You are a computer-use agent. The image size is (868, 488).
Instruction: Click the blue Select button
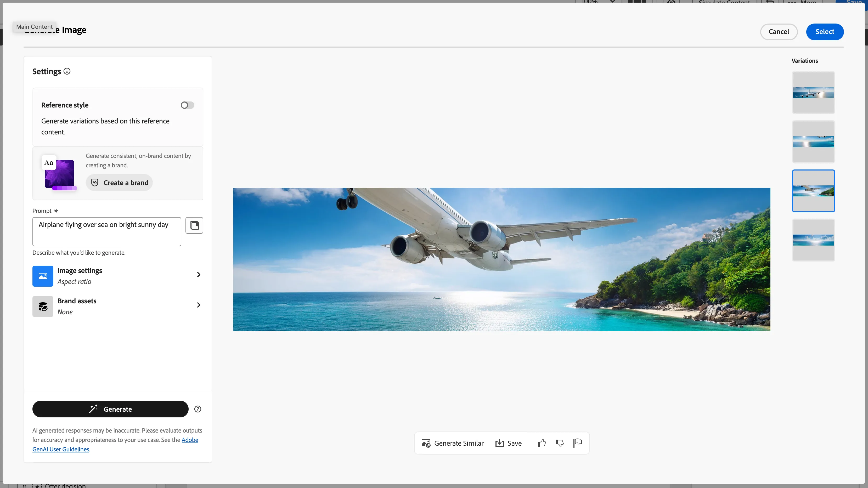click(825, 32)
